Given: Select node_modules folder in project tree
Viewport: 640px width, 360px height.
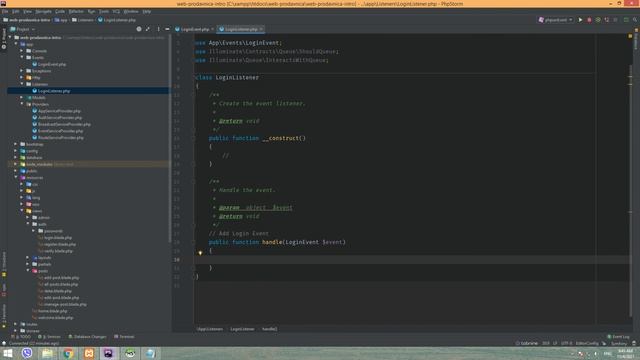Looking at the screenshot, I should tap(39, 164).
